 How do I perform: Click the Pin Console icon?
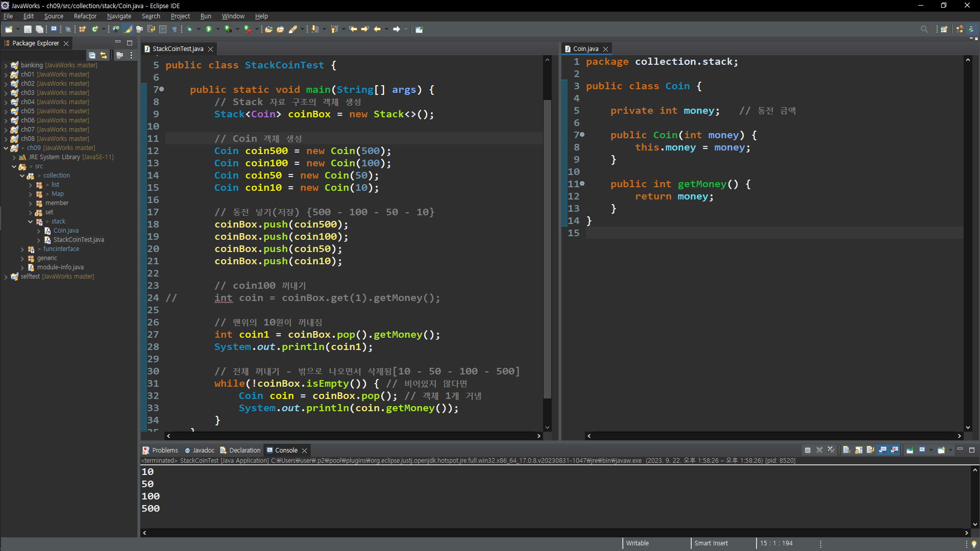coord(910,450)
